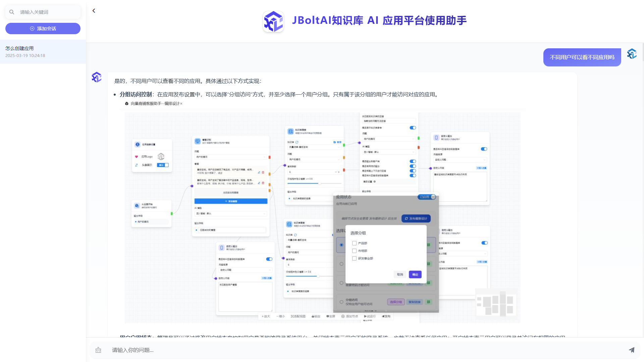
Task: Click 试运行 in the canvas toolbar
Action: (x=370, y=316)
